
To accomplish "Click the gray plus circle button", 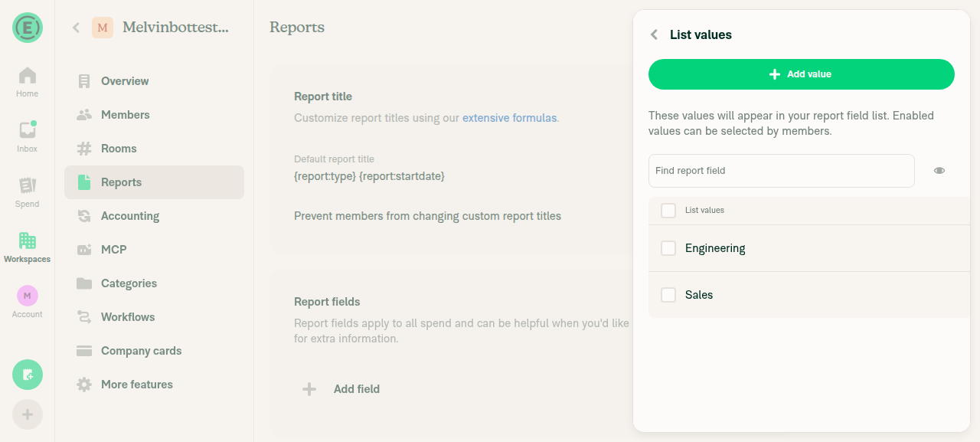I will (x=28, y=414).
